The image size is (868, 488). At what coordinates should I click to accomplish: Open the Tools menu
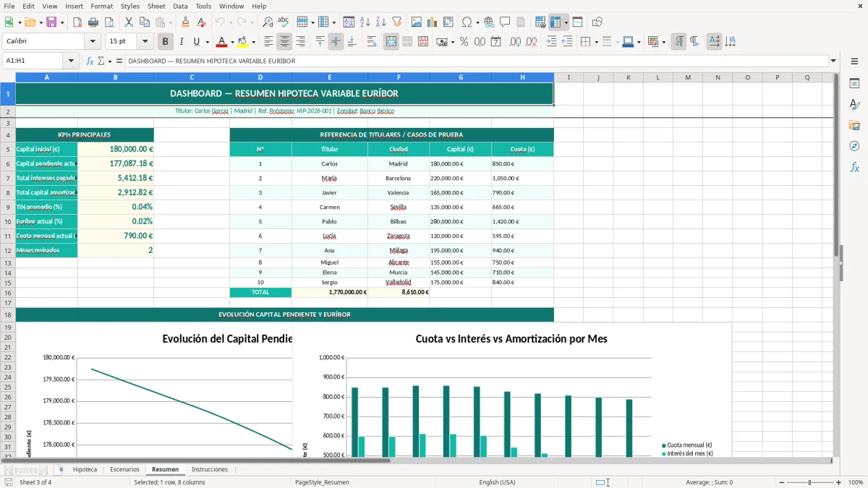[203, 6]
